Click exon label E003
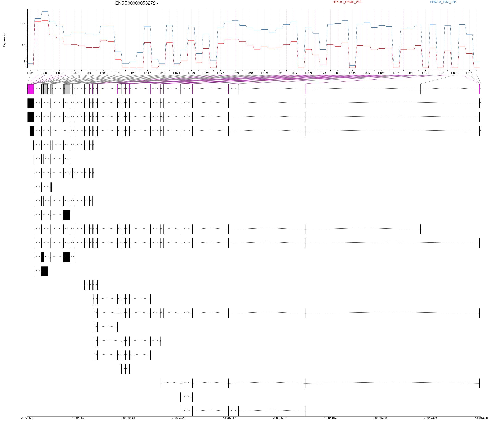The image size is (504, 422). tap(45, 73)
